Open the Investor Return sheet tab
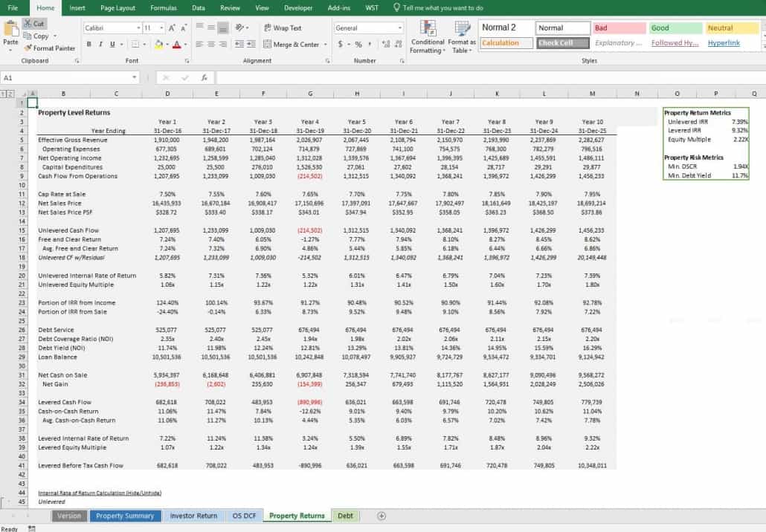The image size is (766, 532). pos(193,516)
